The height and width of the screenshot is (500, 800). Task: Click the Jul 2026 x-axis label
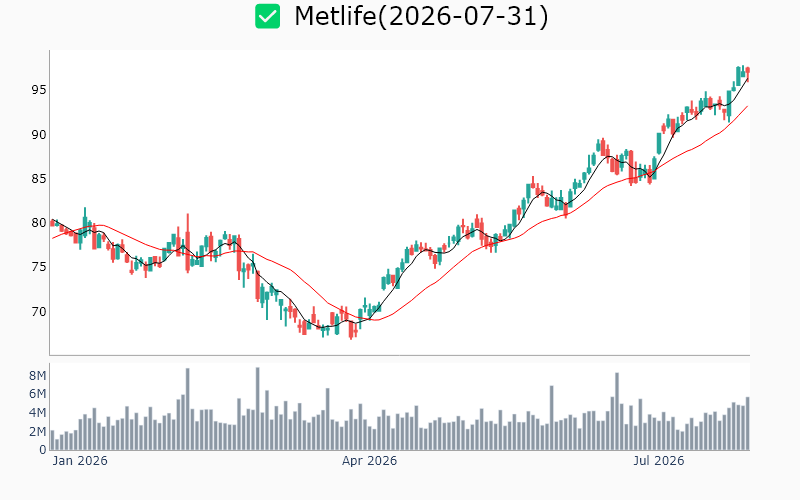coord(659,461)
